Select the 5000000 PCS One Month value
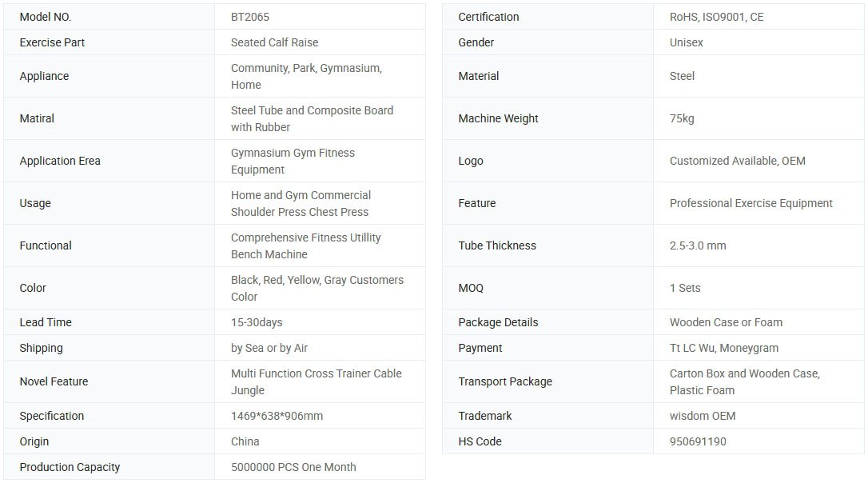The height and width of the screenshot is (483, 868). tap(293, 467)
